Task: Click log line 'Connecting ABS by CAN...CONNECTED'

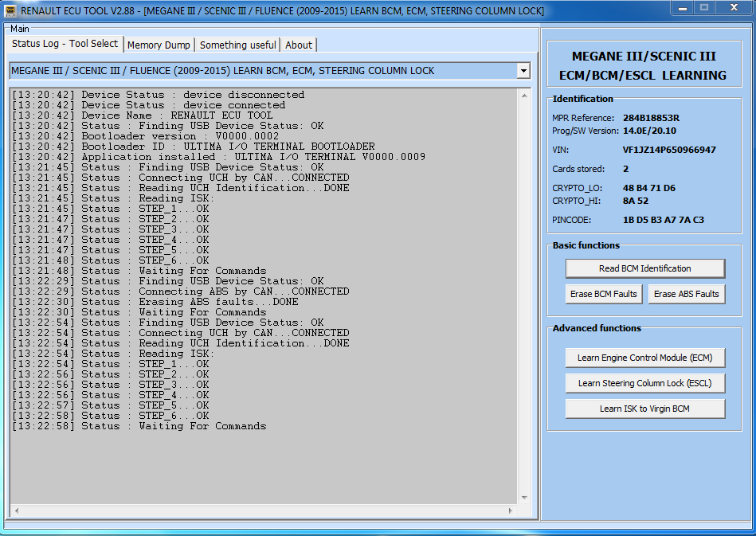Action: coord(181,291)
